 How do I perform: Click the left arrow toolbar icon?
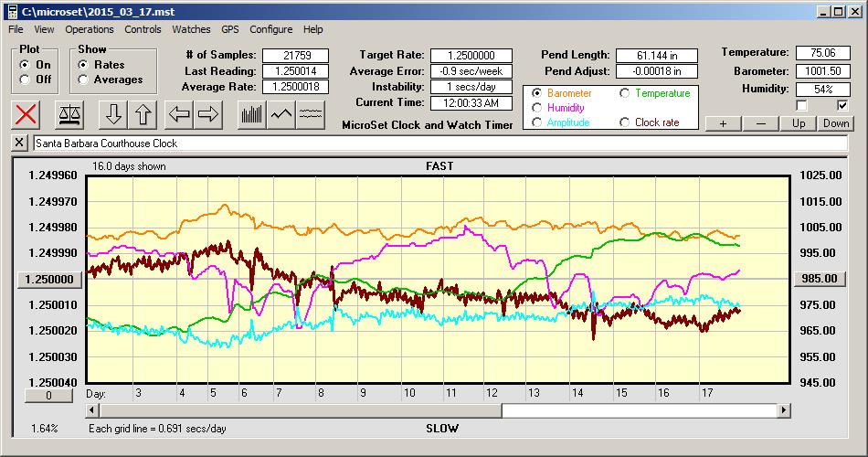pyautogui.click(x=179, y=114)
